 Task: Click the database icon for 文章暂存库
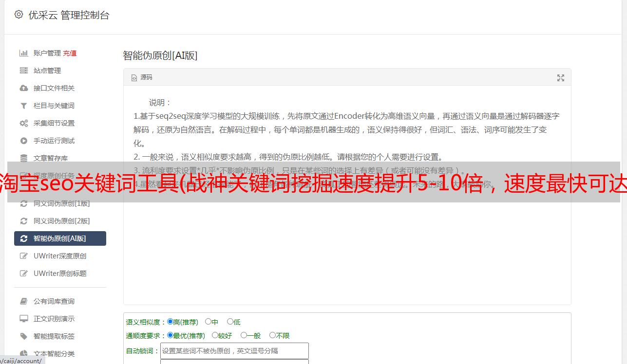pos(23,158)
